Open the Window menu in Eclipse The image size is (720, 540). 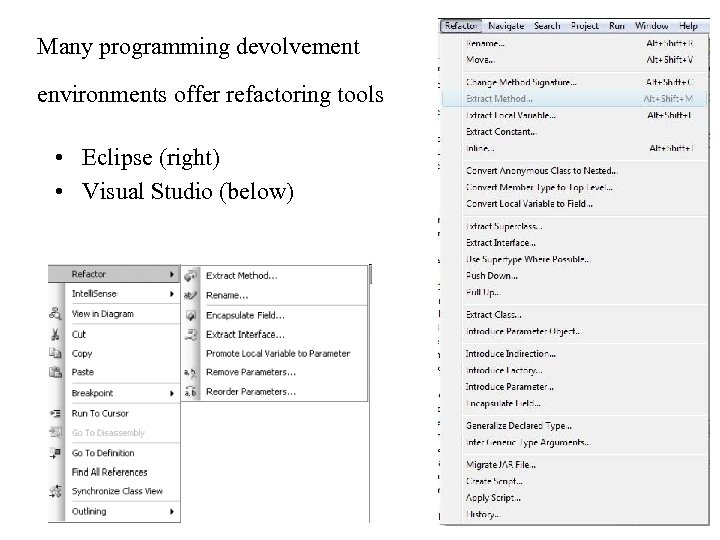652,26
